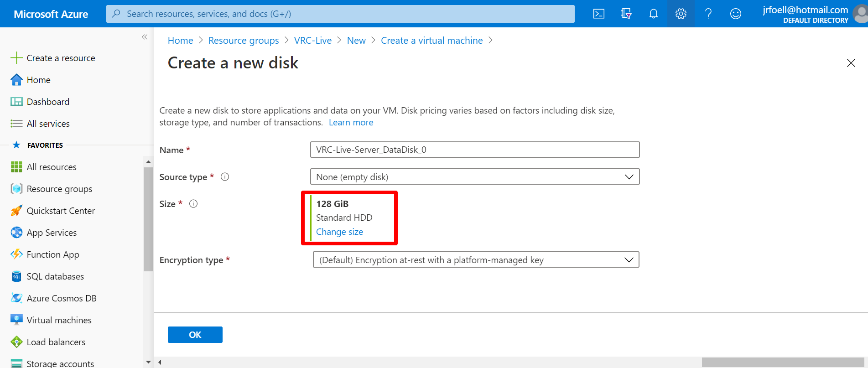This screenshot has height=368, width=868.
Task: Click the Function App lightning icon
Action: pyautogui.click(x=16, y=254)
